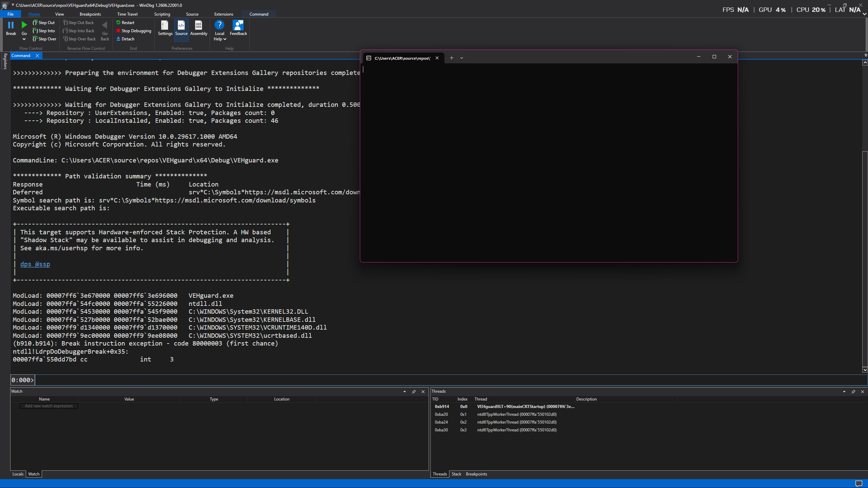
Task: Expand the Go dropdown chevron
Action: (24, 39)
